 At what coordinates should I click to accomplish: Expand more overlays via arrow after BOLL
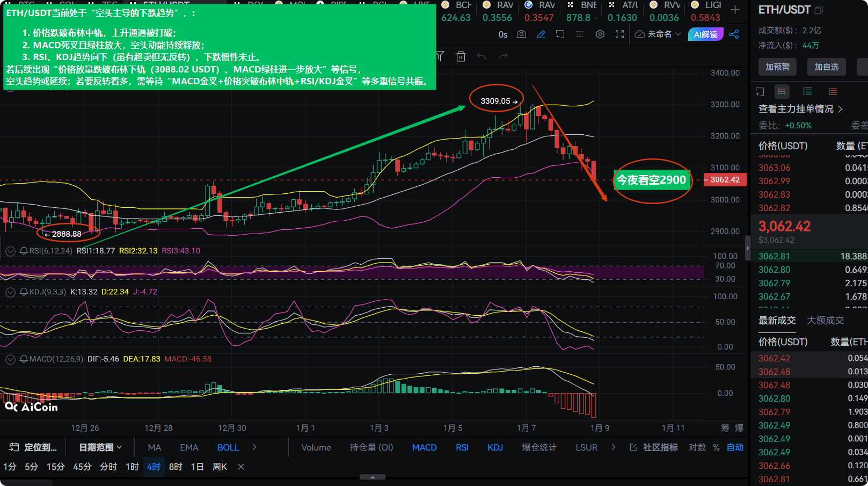pyautogui.click(x=254, y=447)
